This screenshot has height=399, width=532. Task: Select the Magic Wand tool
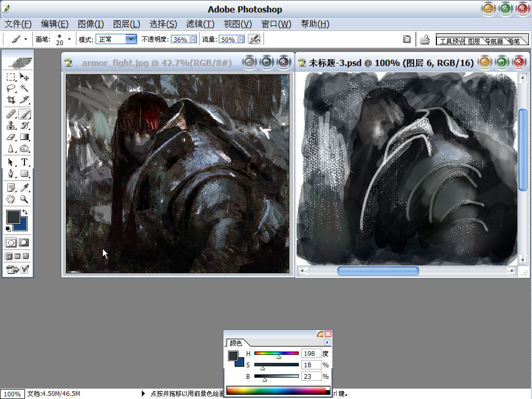click(24, 88)
